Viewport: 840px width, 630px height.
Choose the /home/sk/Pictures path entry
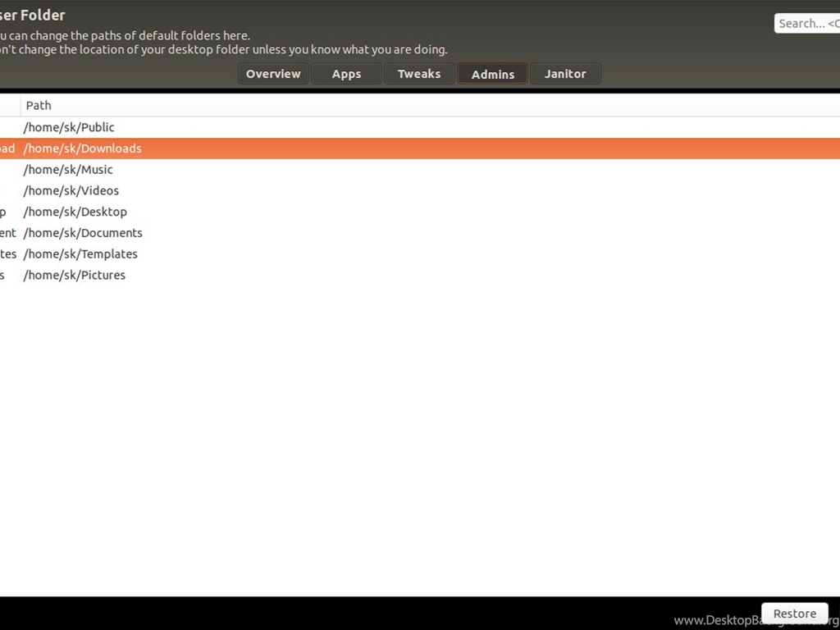coord(75,275)
